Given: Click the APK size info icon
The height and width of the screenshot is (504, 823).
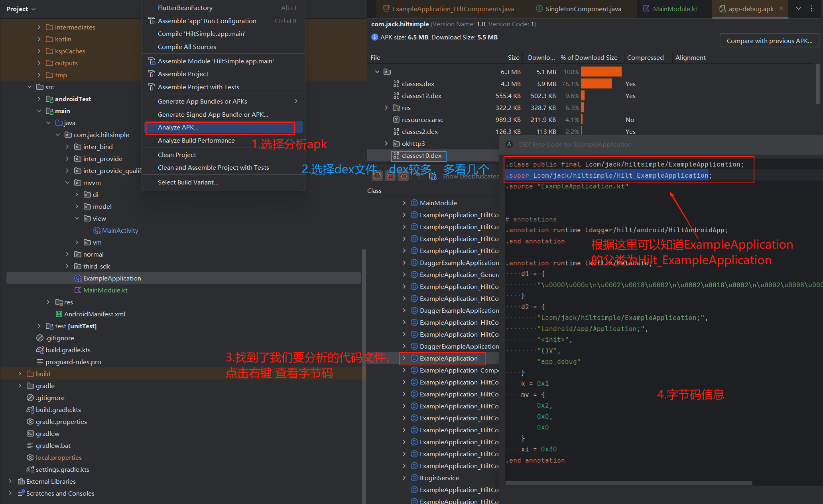Looking at the screenshot, I should tap(374, 37).
